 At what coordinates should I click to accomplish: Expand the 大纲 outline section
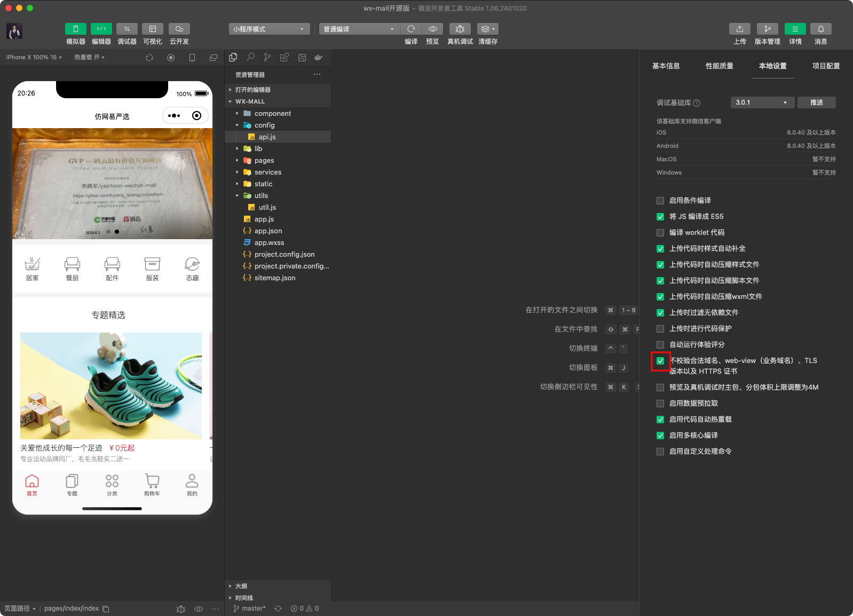tap(278, 586)
